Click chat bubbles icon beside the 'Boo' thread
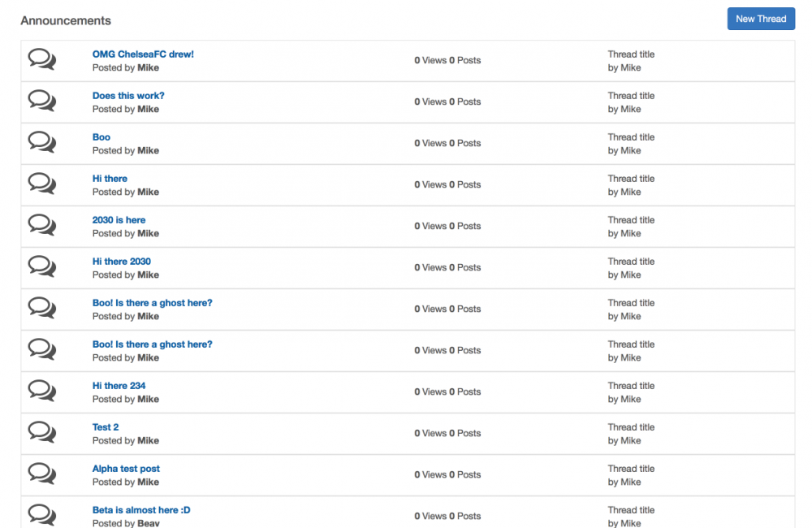The image size is (812, 528). [42, 142]
